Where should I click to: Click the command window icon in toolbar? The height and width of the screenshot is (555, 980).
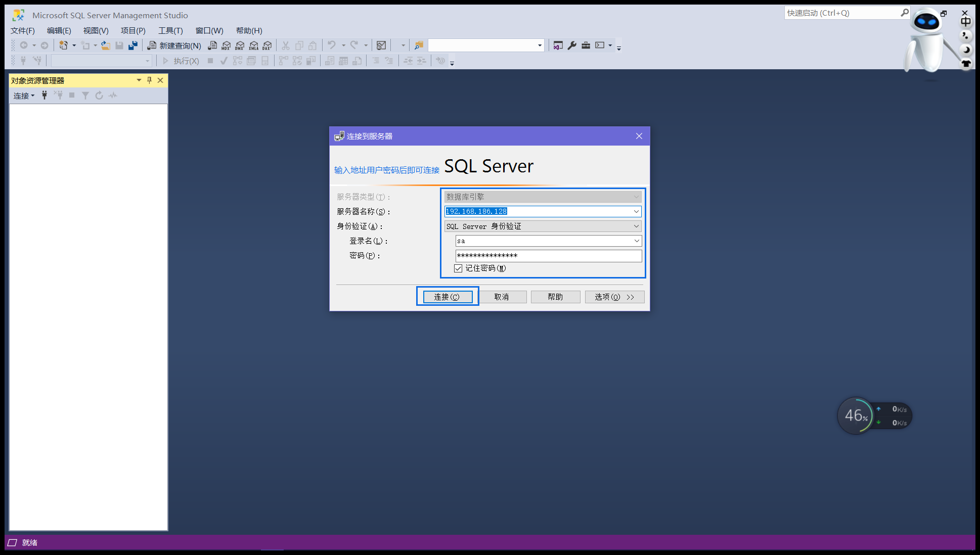600,45
